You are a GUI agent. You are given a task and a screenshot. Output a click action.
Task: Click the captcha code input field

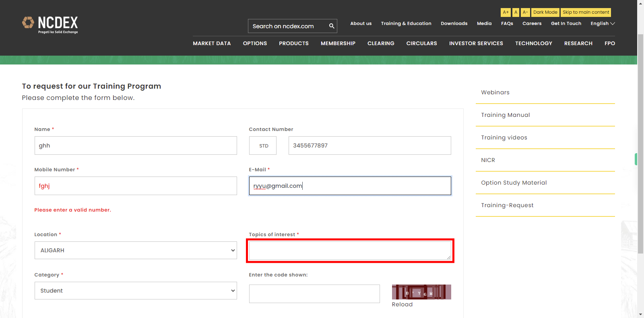[314, 294]
